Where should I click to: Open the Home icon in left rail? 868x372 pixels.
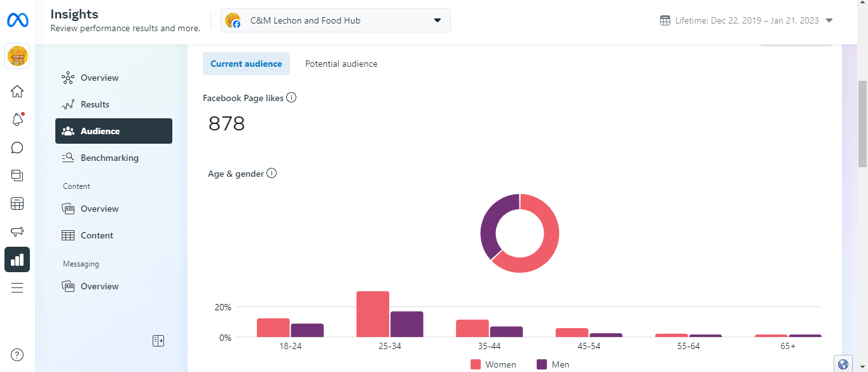(x=17, y=92)
